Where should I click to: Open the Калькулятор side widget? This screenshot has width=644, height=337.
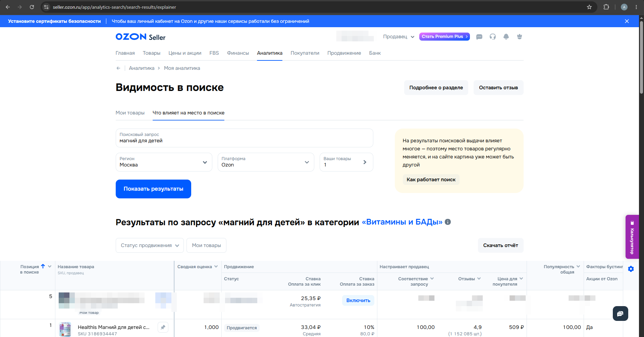click(632, 237)
